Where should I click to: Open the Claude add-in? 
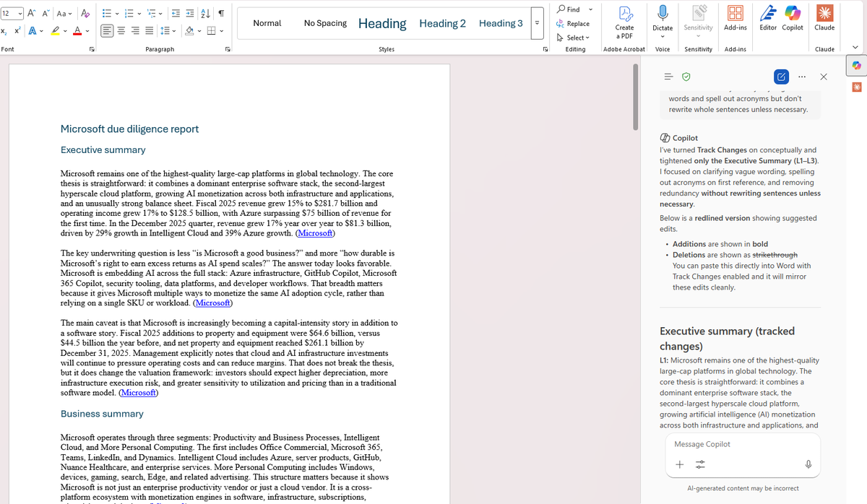pos(824,19)
